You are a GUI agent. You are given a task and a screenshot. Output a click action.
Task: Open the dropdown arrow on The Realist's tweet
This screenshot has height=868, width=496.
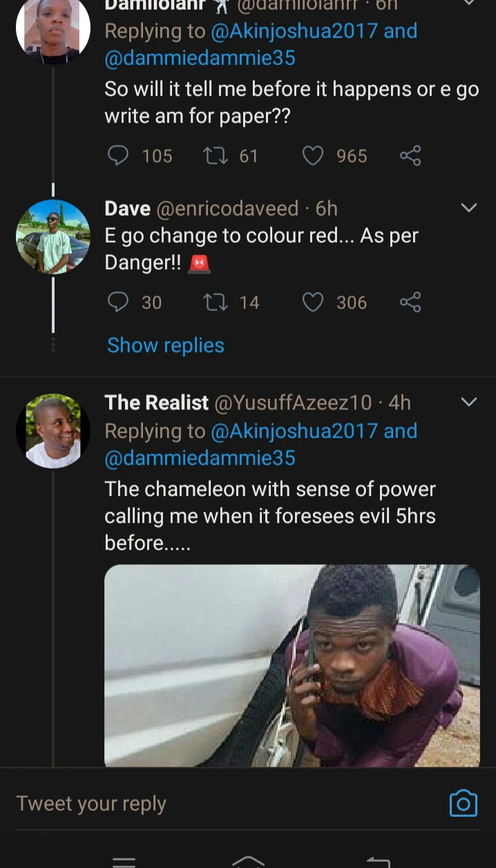[469, 402]
